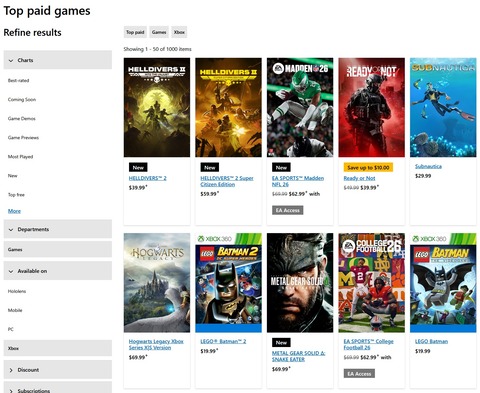
Task: Select the Xbox platform filter in sidebar
Action: point(58,348)
